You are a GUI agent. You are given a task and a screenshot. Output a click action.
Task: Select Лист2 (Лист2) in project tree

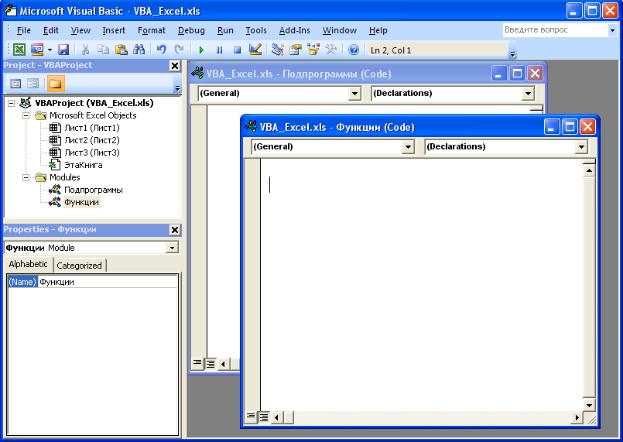92,140
